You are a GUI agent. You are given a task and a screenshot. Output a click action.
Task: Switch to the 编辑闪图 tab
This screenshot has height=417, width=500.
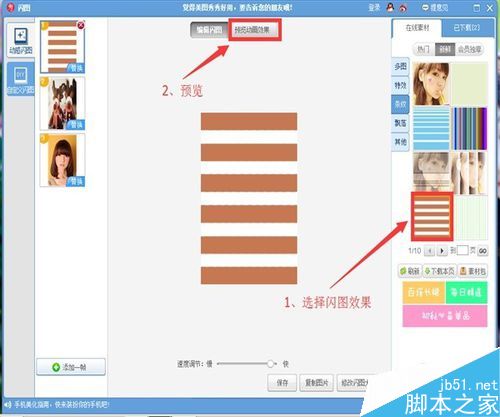coord(209,30)
